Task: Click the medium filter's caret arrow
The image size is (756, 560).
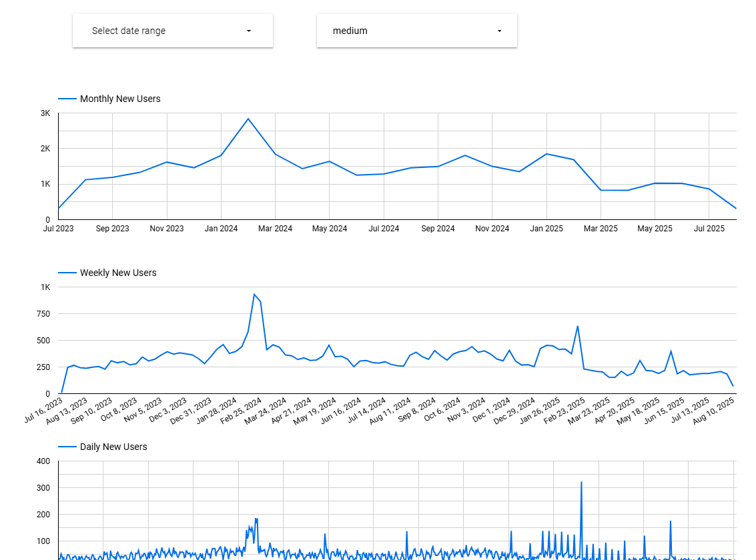Action: pyautogui.click(x=499, y=31)
